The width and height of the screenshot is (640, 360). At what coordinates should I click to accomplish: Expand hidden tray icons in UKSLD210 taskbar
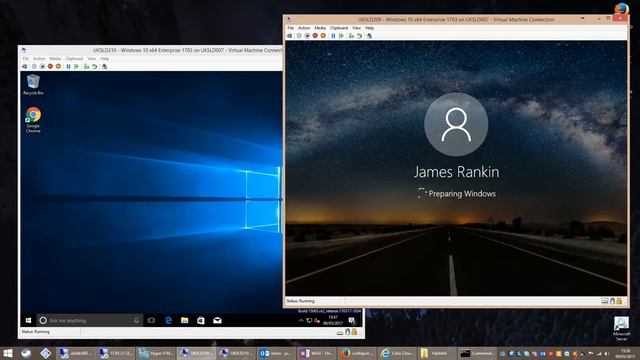301,320
